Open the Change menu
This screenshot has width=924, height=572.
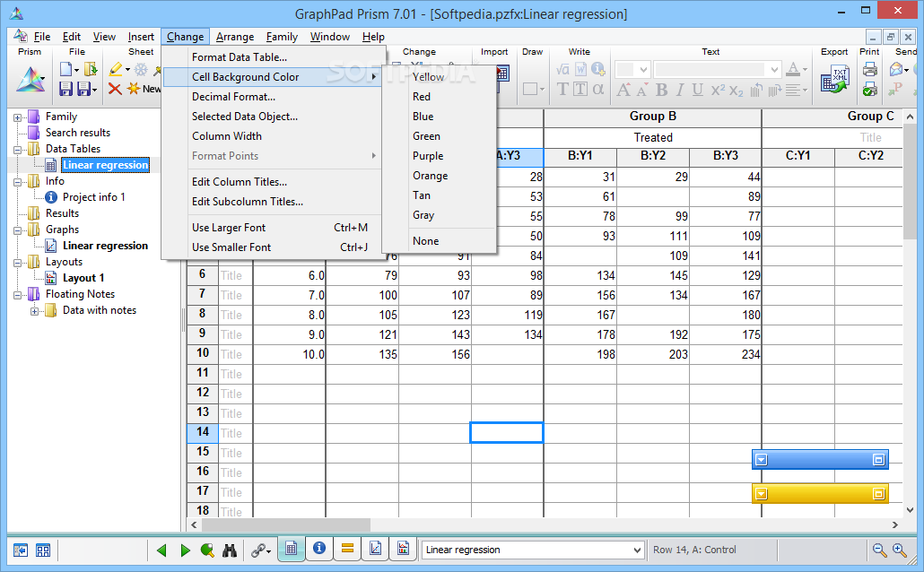point(185,37)
